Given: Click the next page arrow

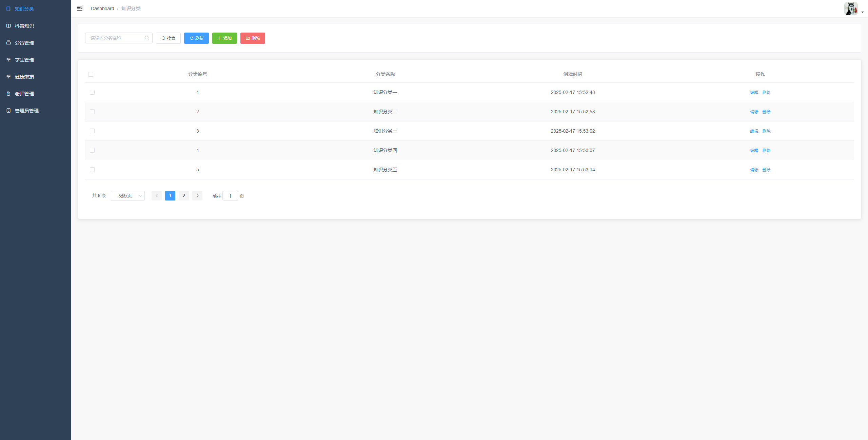Looking at the screenshot, I should 197,196.
